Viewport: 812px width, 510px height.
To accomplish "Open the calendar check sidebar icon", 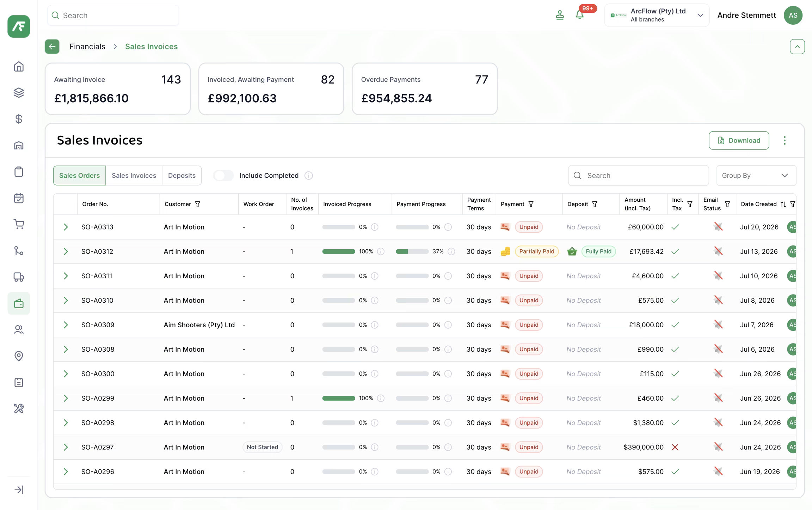I will pyautogui.click(x=19, y=198).
